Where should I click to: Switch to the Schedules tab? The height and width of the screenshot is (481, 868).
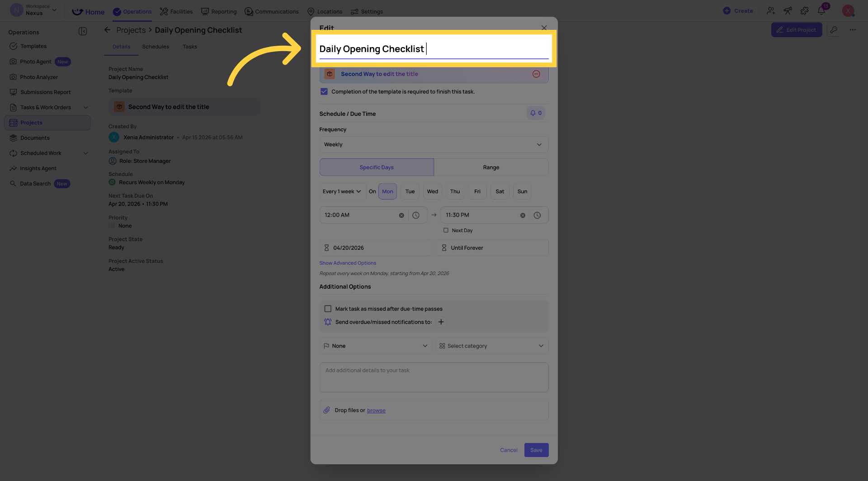156,47
